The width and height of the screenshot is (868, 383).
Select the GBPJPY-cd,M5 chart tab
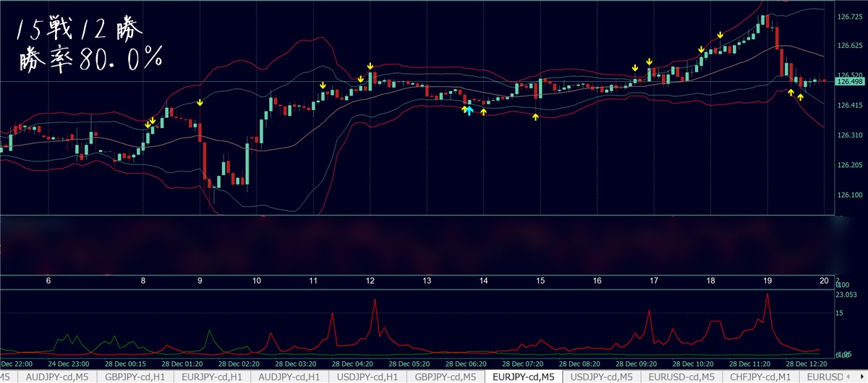[x=445, y=377]
